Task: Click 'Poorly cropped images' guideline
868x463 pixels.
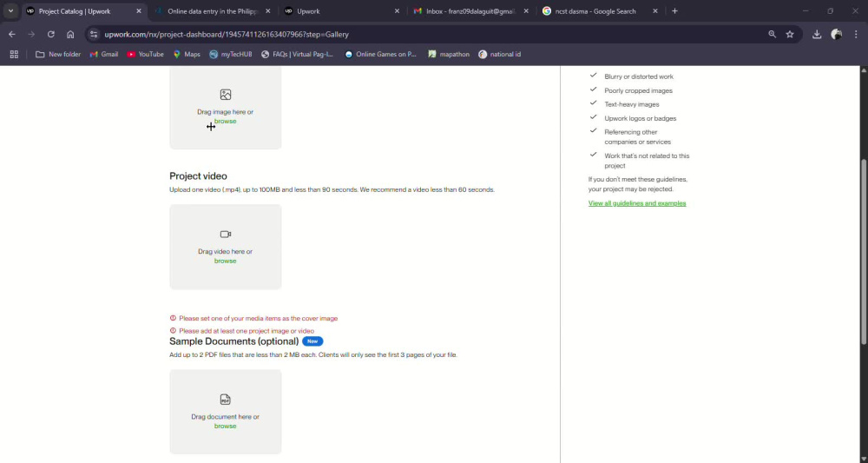Action: pyautogui.click(x=638, y=90)
